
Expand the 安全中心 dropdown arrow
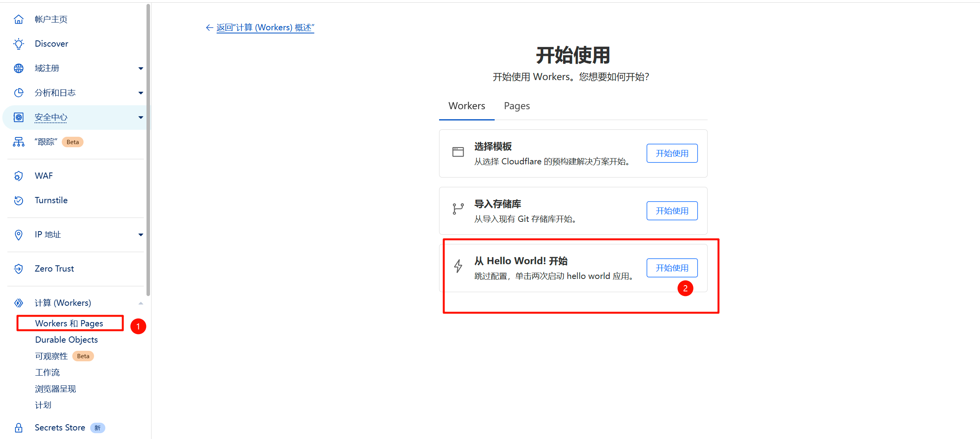pyautogui.click(x=141, y=118)
